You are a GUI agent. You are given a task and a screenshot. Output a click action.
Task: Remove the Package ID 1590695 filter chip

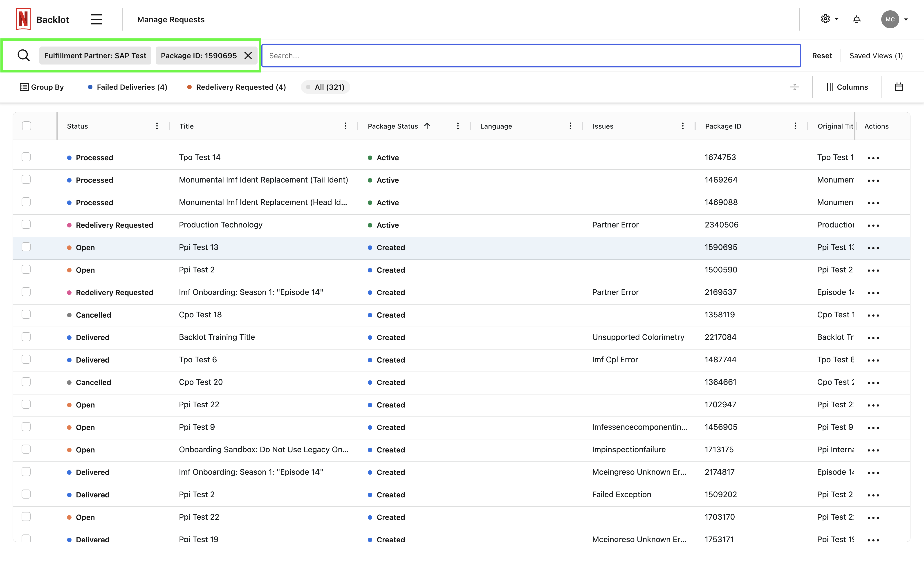point(248,56)
